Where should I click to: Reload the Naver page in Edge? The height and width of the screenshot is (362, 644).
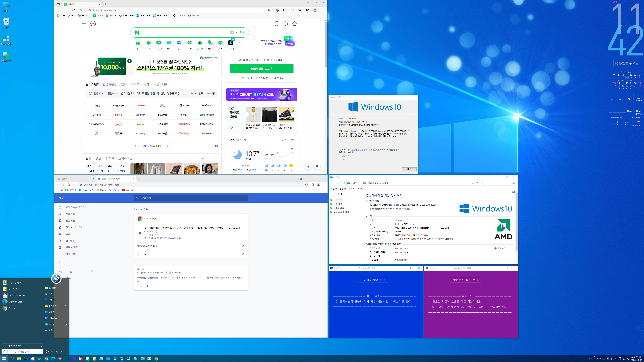[x=73, y=10]
